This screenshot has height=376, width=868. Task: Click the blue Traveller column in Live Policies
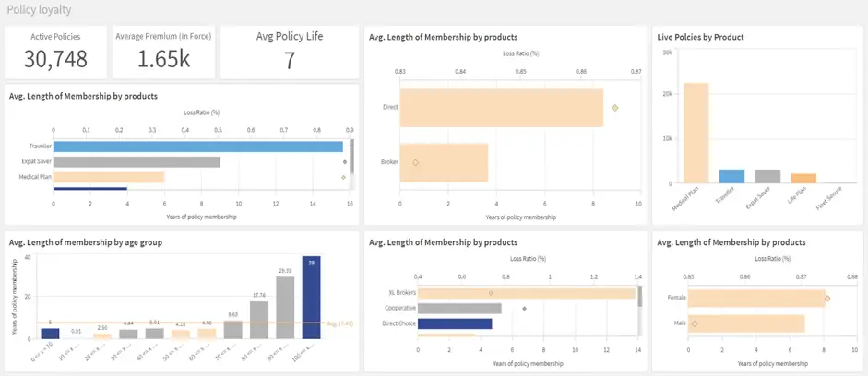click(x=731, y=176)
